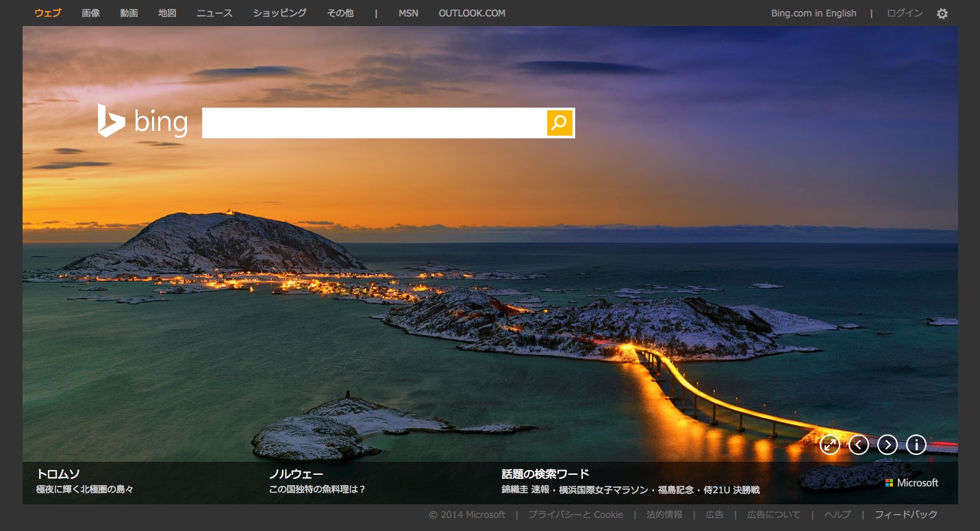Click the Bing logo
This screenshot has width=980, height=531.
tap(142, 122)
